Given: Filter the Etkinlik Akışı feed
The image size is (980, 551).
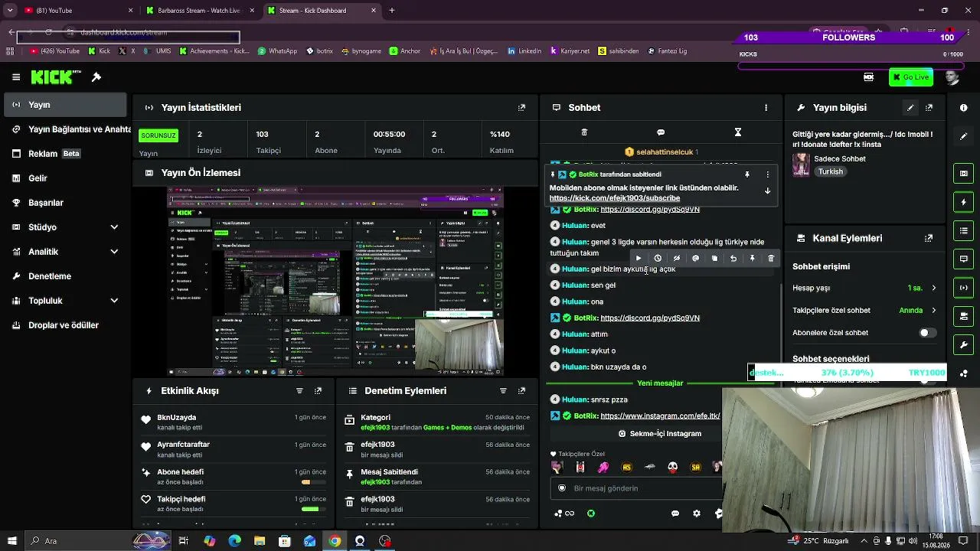Looking at the screenshot, I should [x=299, y=391].
